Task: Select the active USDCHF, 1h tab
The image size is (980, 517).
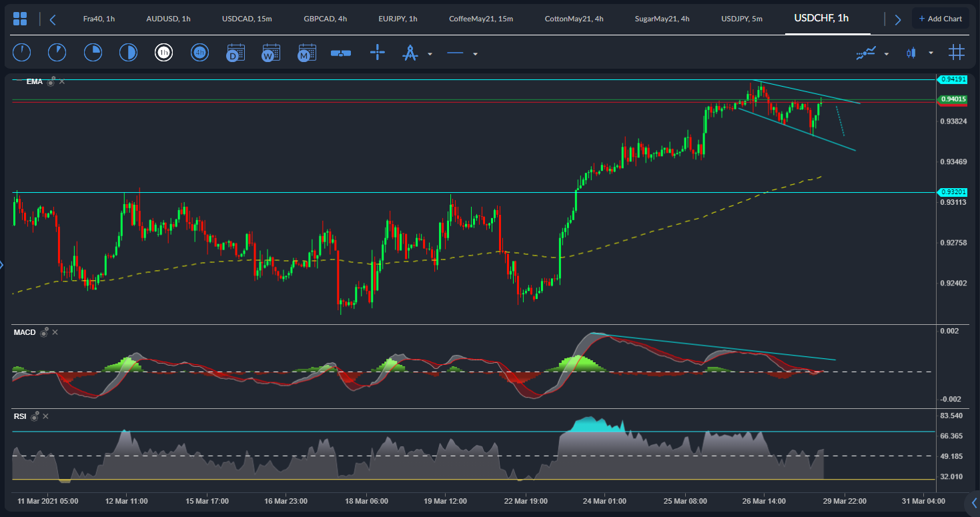Action: pyautogui.click(x=821, y=18)
